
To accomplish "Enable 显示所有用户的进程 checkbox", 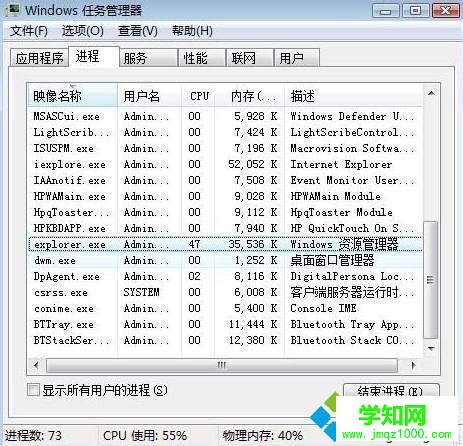I will click(33, 389).
